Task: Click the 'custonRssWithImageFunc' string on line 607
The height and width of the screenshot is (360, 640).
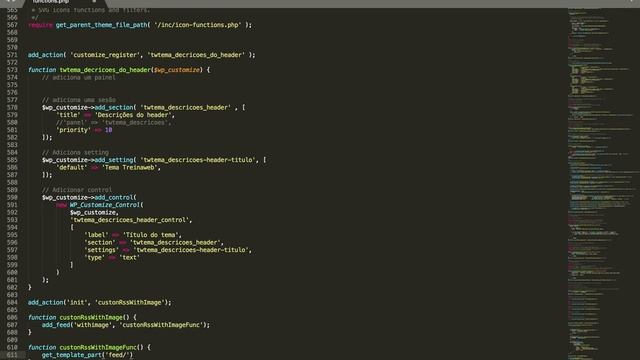Action: [x=161, y=325]
